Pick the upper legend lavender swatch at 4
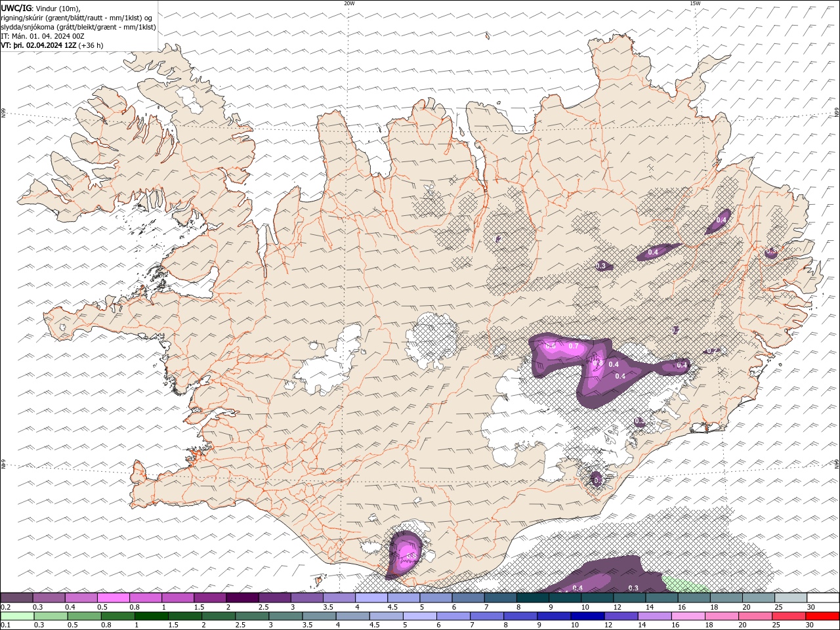This screenshot has height=630, width=840. (371, 598)
